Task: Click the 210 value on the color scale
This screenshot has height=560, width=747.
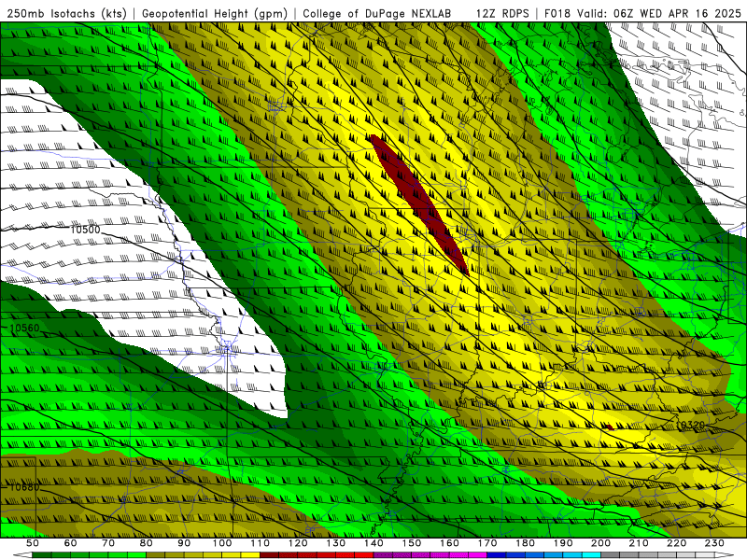Action: click(640, 543)
